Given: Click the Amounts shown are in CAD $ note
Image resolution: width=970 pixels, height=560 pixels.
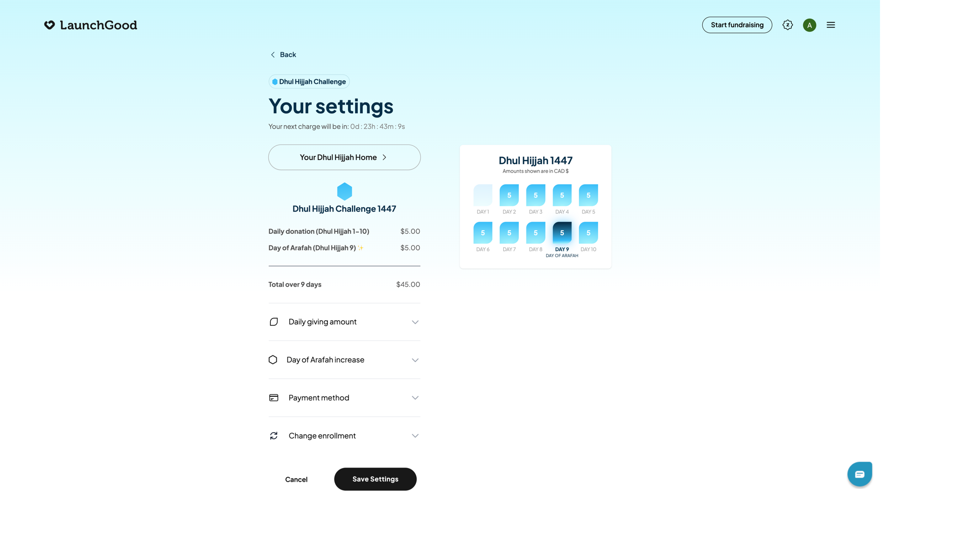Looking at the screenshot, I should 536,171.
